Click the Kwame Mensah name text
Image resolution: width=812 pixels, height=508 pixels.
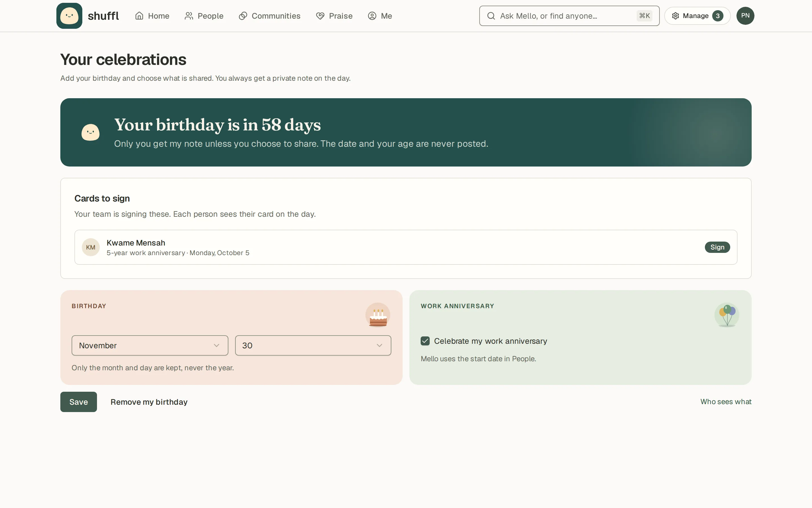tap(136, 243)
